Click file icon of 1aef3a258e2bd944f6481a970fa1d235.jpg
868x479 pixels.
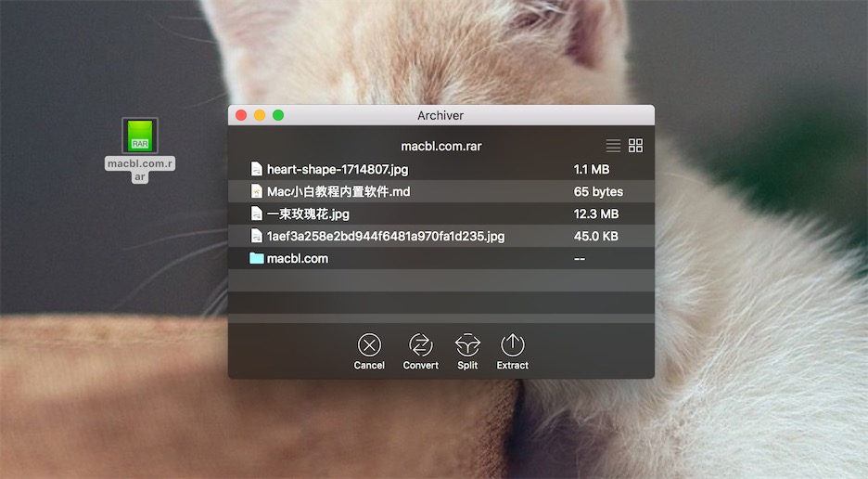tap(256, 236)
